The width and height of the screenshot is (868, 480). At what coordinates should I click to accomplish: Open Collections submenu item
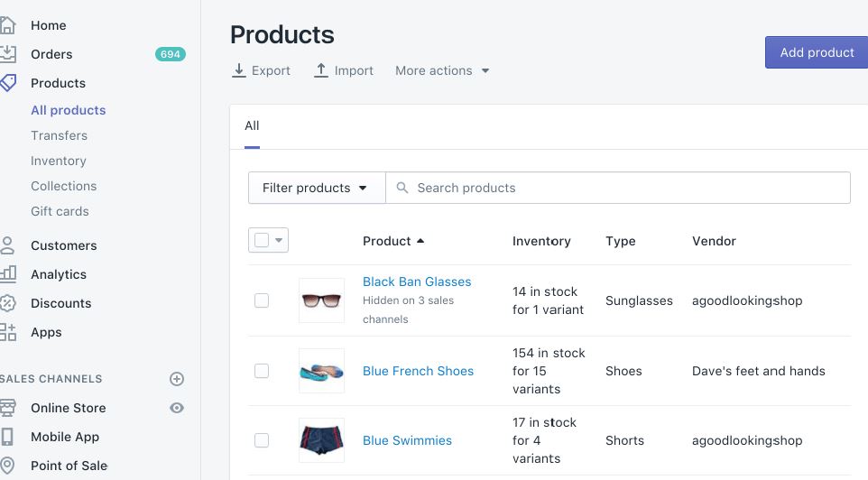click(64, 186)
